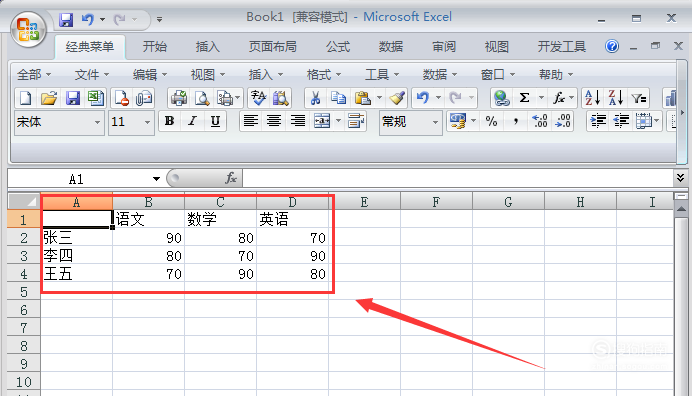
Task: Open the 工具 classic menu
Action: pos(382,75)
